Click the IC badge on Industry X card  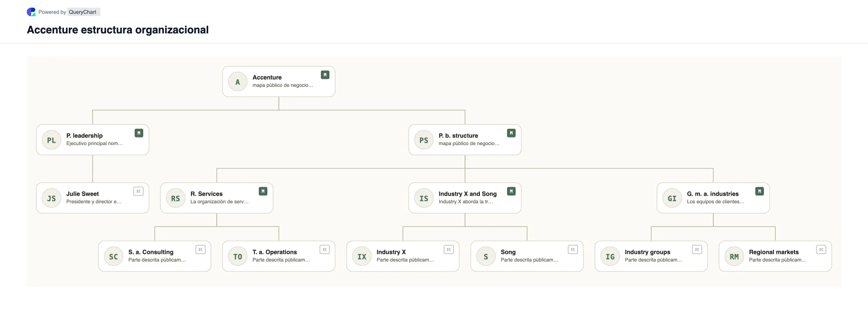[x=449, y=250]
